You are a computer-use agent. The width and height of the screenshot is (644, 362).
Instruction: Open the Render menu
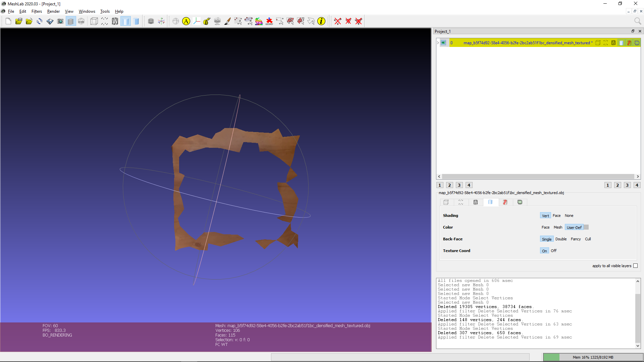click(53, 11)
